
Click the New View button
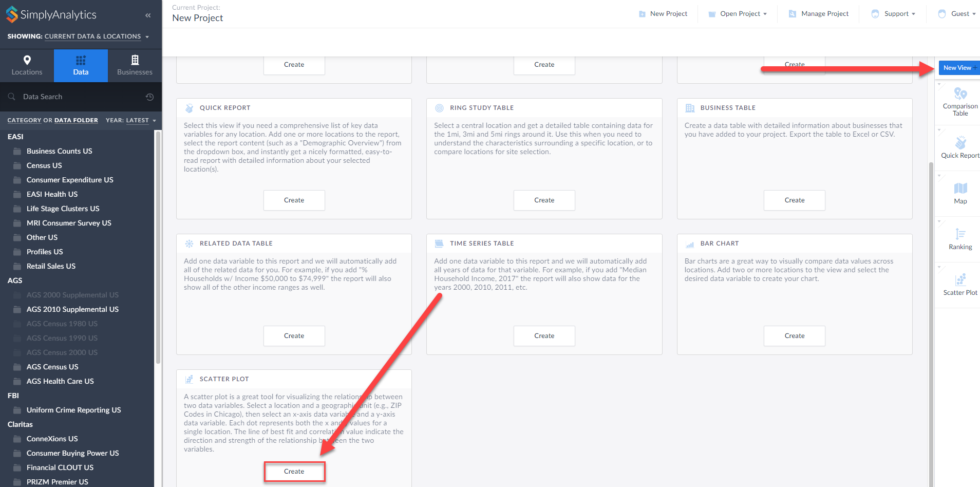pyautogui.click(x=959, y=68)
